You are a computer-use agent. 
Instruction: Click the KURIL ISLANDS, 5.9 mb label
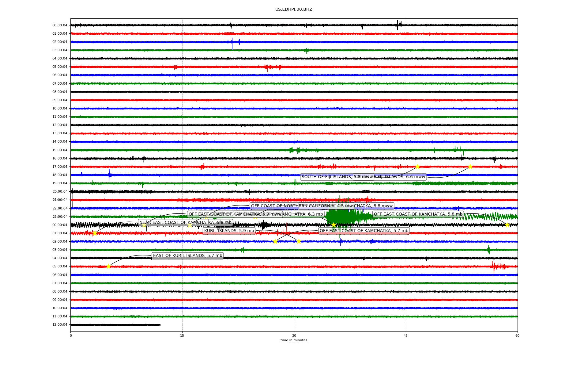pyautogui.click(x=229, y=231)
